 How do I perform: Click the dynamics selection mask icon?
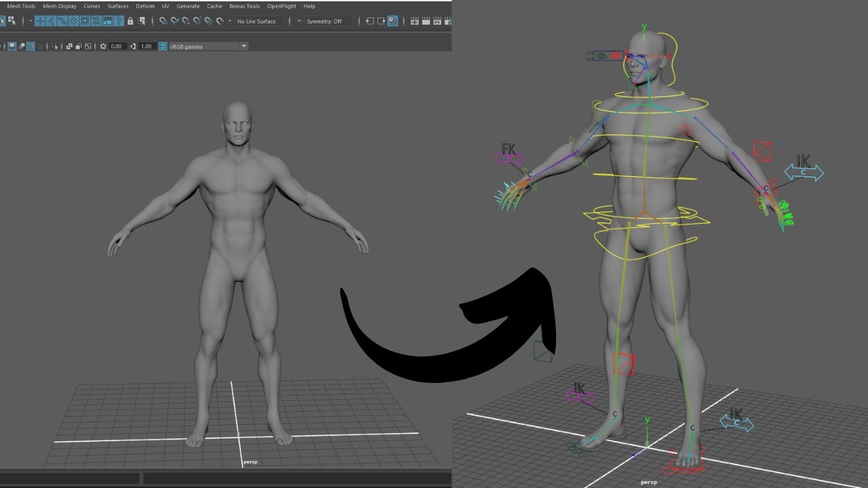(x=96, y=21)
